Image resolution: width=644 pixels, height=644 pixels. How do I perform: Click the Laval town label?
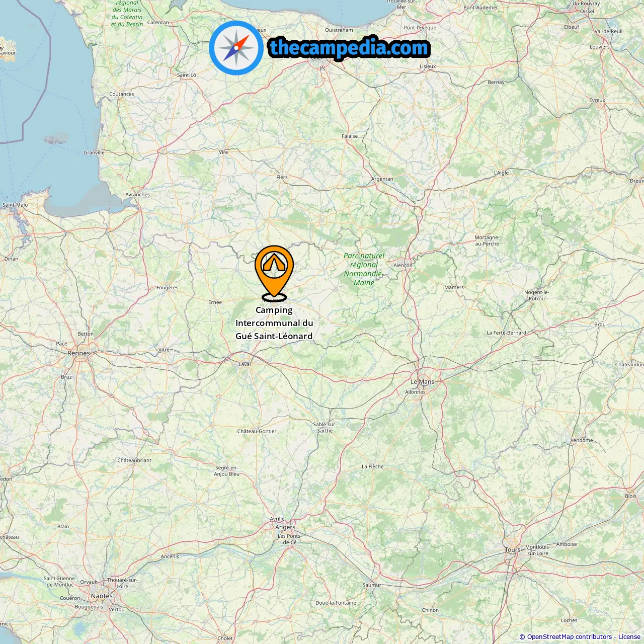coord(245,364)
